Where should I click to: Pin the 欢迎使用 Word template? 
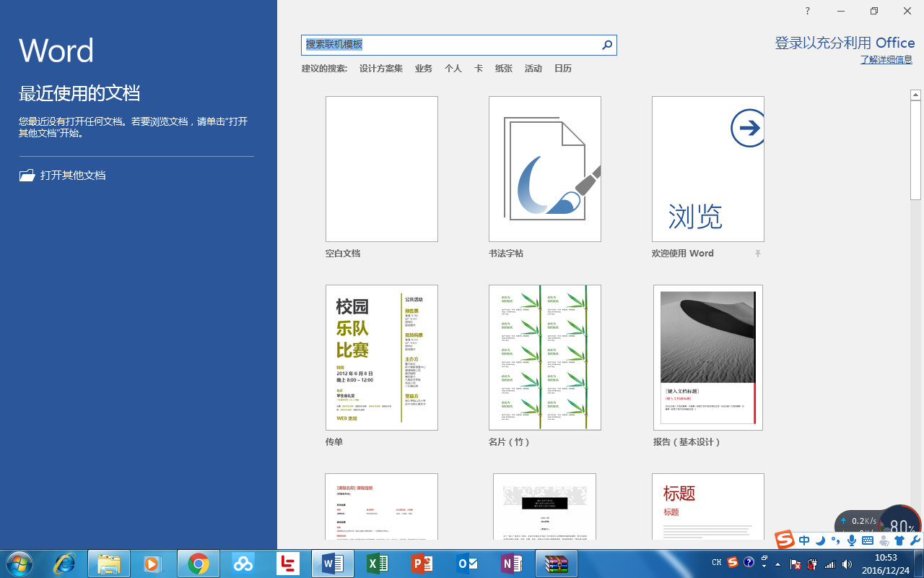[x=757, y=254]
